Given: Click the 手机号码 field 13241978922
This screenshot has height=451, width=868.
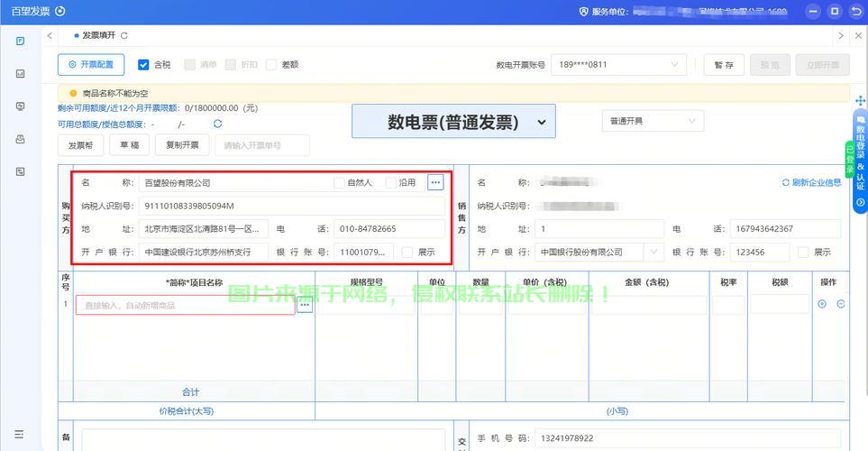Looking at the screenshot, I should [688, 438].
